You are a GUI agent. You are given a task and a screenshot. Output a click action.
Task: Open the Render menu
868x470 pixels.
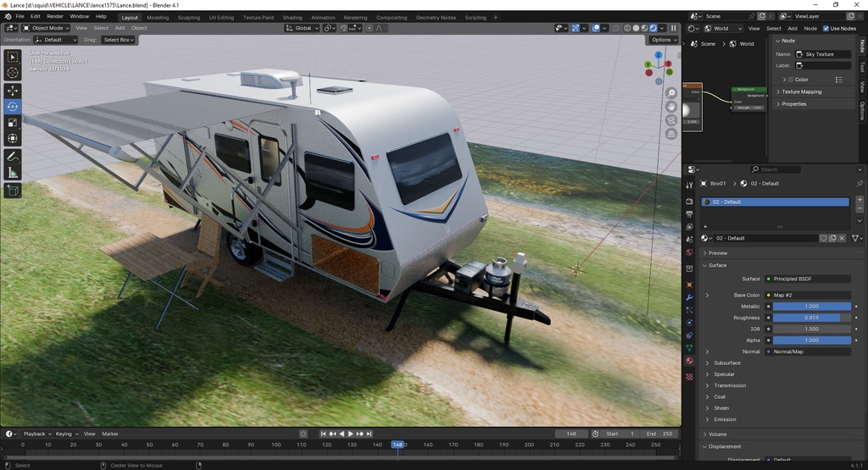tap(54, 16)
